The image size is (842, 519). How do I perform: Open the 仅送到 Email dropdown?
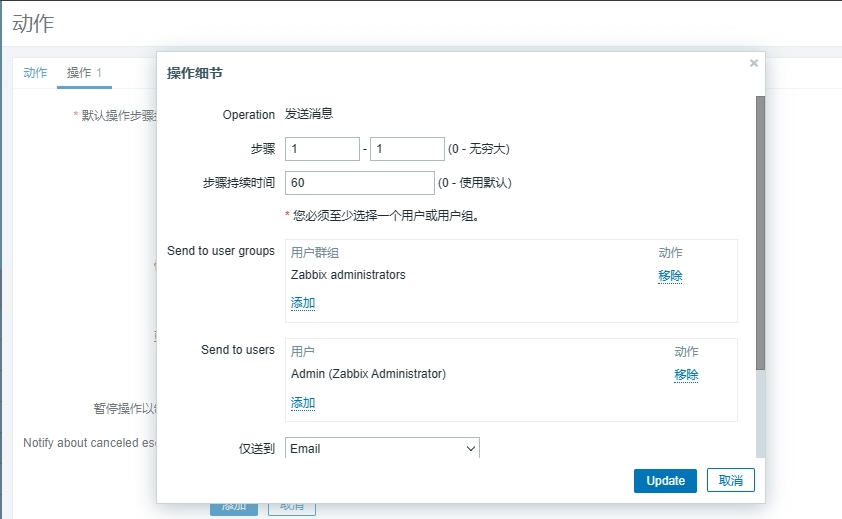(382, 449)
